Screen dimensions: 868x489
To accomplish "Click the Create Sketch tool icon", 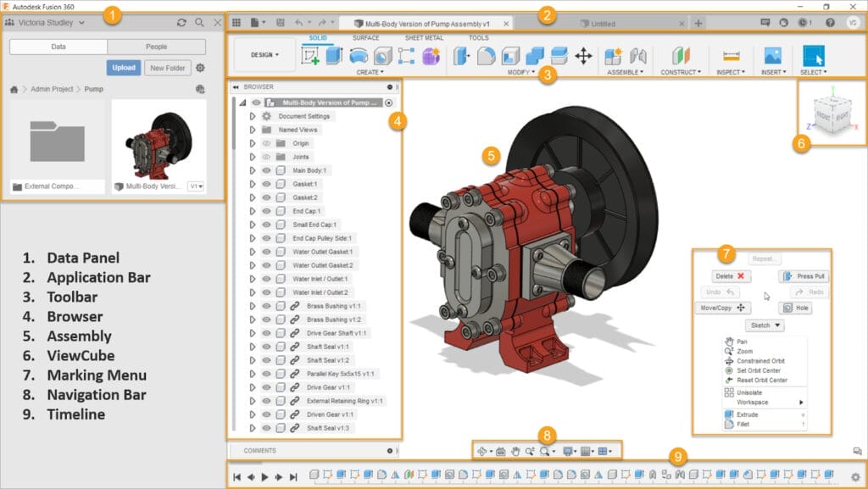I will [311, 56].
